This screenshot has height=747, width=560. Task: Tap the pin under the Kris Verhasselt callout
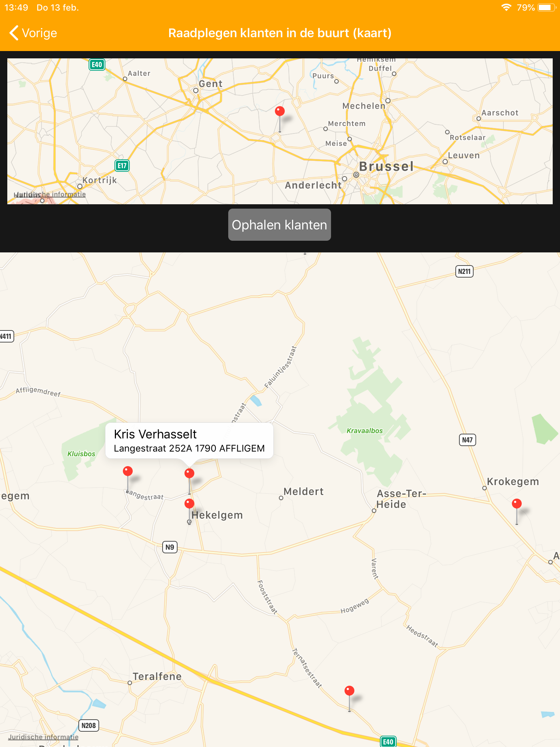point(189,474)
